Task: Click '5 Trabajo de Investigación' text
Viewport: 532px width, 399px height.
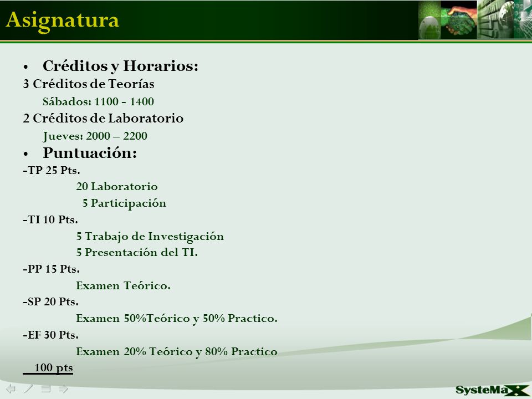Action: click(x=150, y=237)
